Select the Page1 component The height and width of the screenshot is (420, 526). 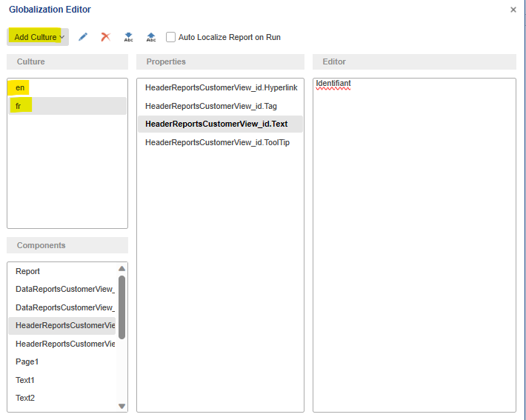pos(61,362)
